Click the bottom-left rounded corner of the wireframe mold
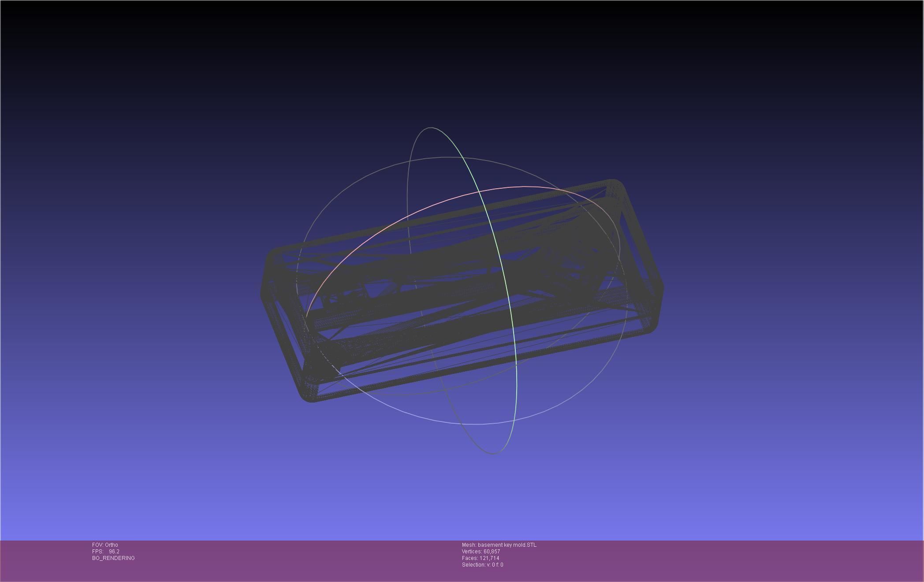Viewport: 924px width, 582px height. 309,395
